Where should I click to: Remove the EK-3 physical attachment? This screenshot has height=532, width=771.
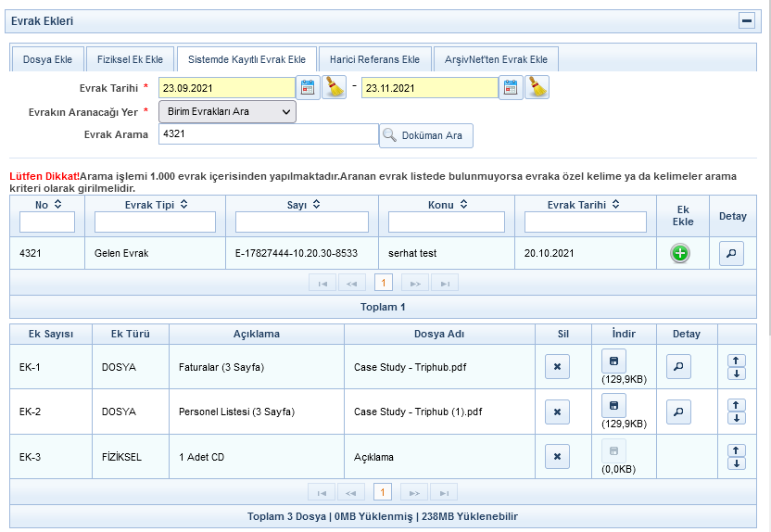point(557,456)
